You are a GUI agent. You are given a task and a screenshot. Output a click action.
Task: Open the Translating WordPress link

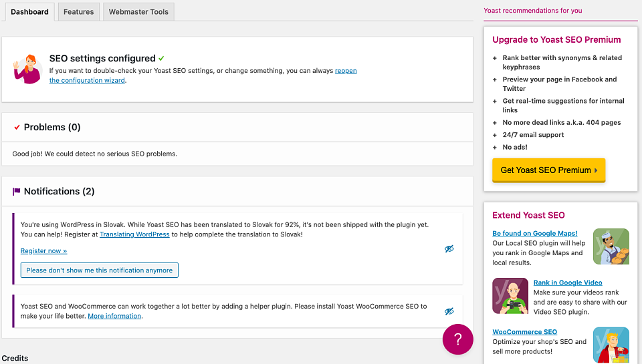(x=134, y=234)
